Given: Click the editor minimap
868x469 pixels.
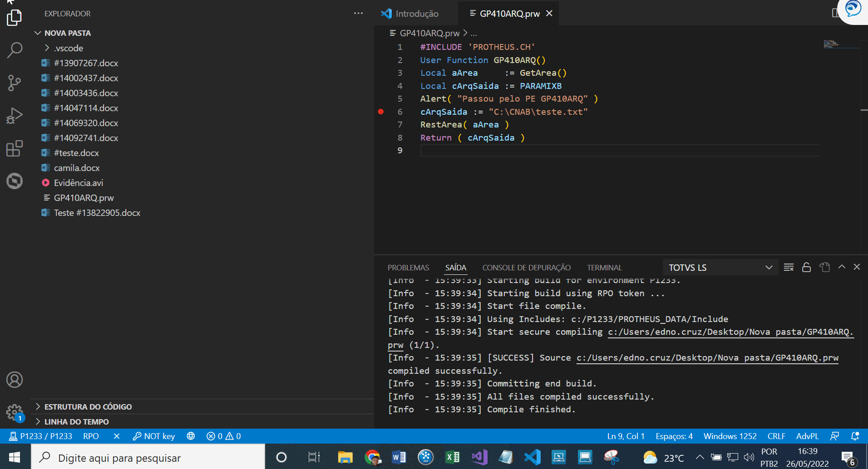Looking at the screenshot, I should (x=841, y=44).
